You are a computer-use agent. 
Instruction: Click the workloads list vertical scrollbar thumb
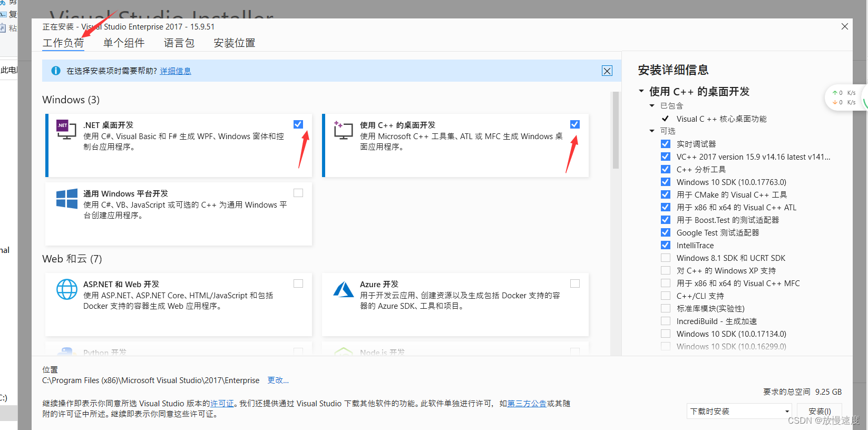click(x=616, y=130)
